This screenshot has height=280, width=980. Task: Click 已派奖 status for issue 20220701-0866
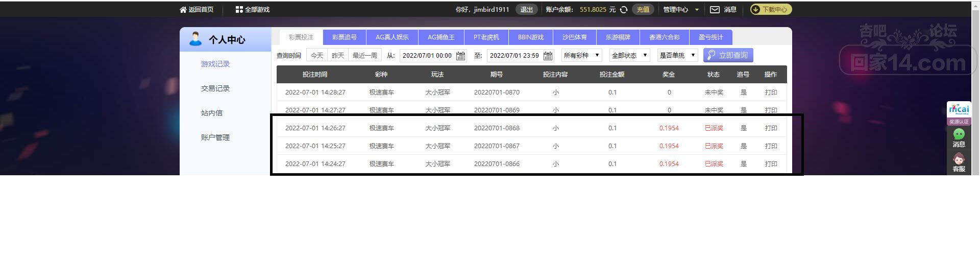coord(714,164)
